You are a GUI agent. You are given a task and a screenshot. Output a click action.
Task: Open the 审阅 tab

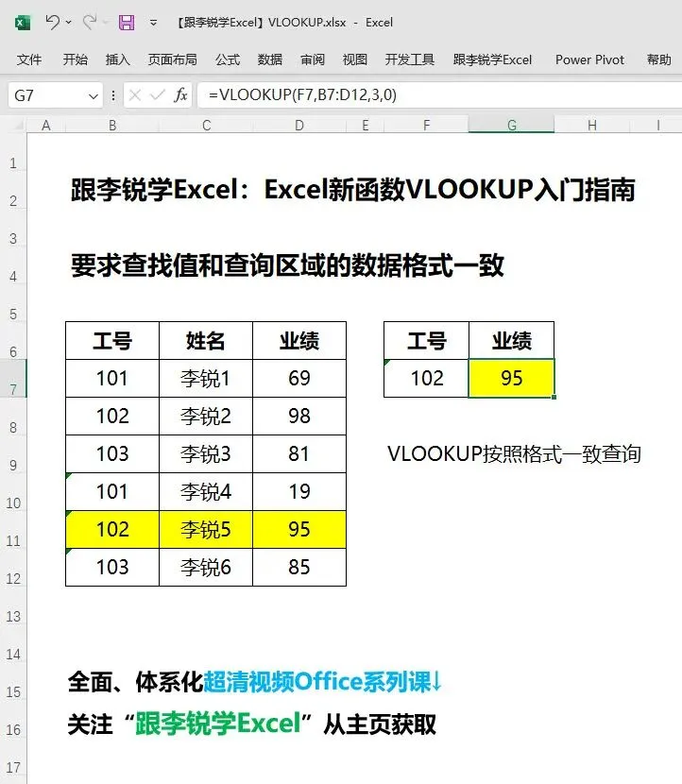313,60
